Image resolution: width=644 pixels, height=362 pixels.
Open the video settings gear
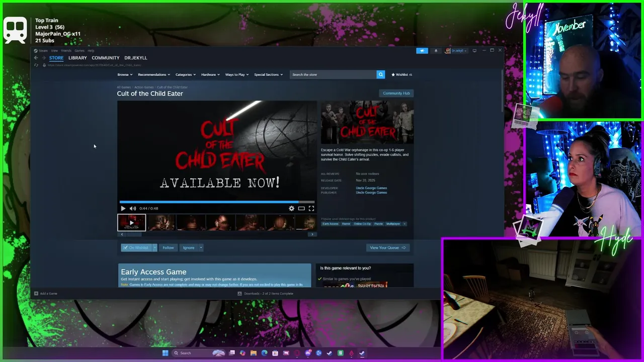point(291,208)
